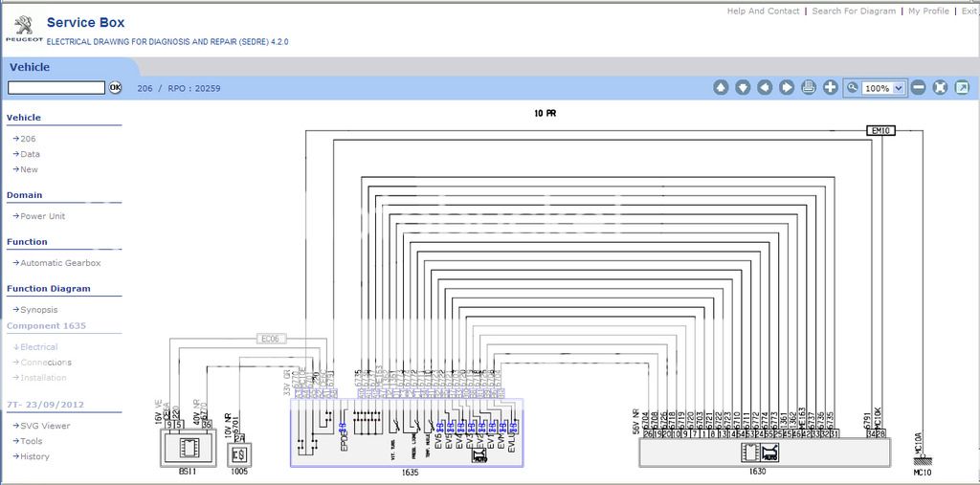Zoom in with the plus icon

[x=830, y=87]
